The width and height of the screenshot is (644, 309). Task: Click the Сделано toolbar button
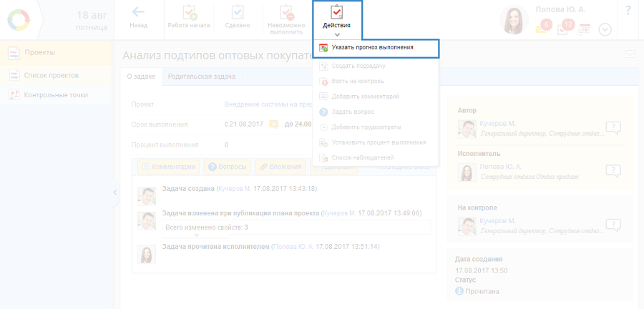238,17
